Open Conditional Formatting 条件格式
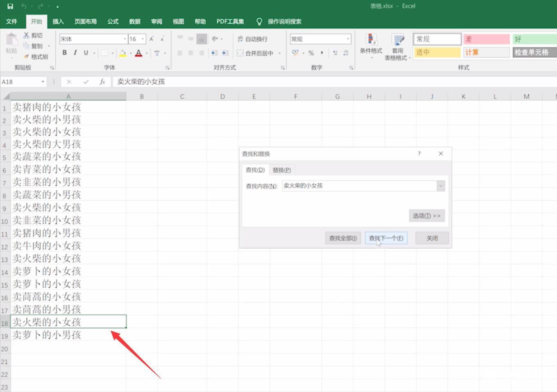 (371, 46)
